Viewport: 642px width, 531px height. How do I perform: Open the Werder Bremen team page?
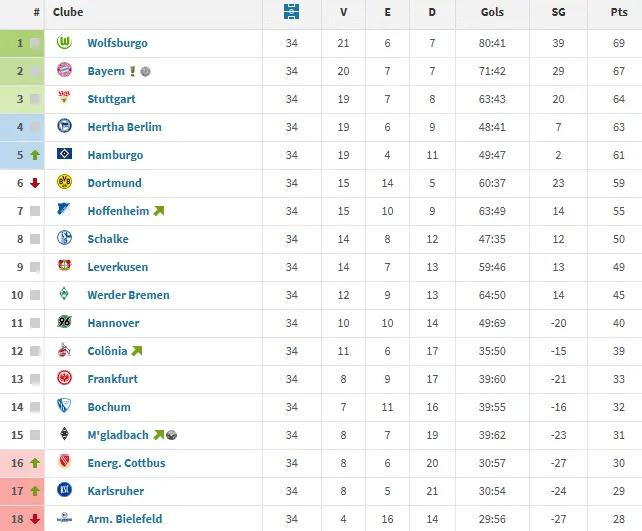(x=129, y=295)
